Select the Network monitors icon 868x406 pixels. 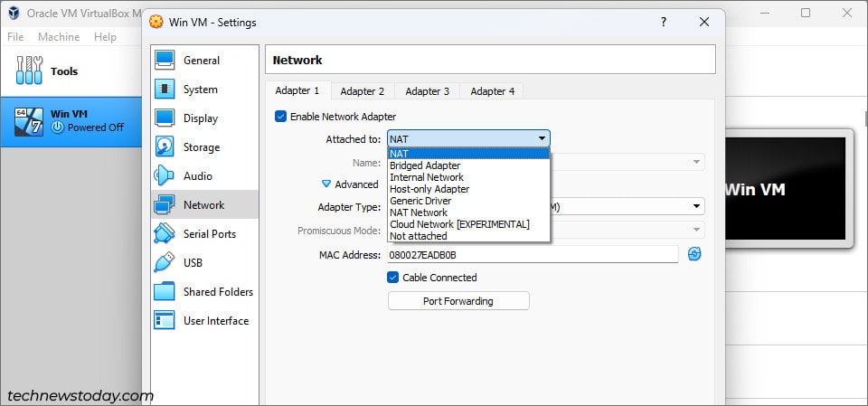click(x=165, y=204)
